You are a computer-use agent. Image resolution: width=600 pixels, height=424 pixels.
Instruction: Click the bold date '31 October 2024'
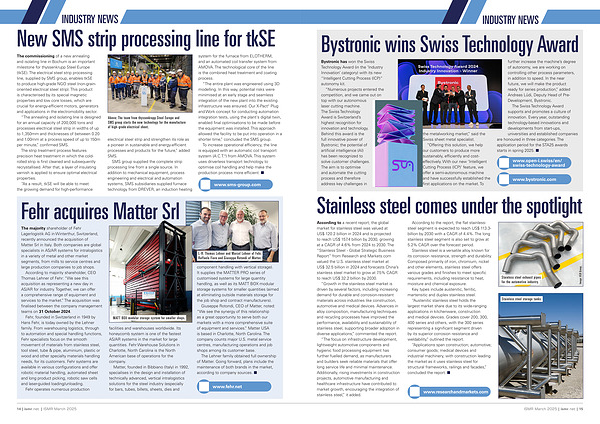[x=54, y=311]
